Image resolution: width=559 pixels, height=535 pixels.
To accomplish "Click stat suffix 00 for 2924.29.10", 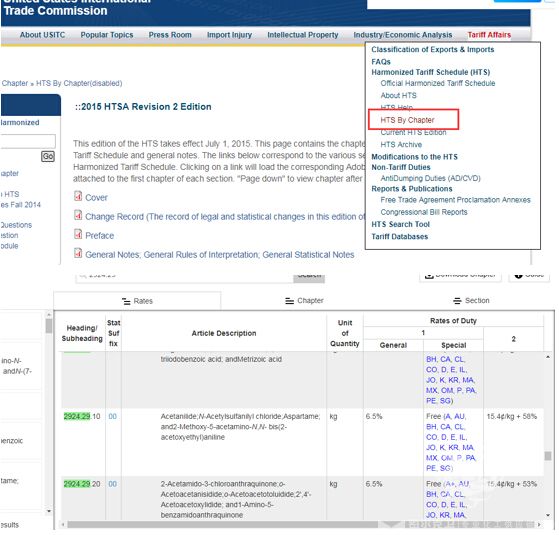I will coord(112,417).
